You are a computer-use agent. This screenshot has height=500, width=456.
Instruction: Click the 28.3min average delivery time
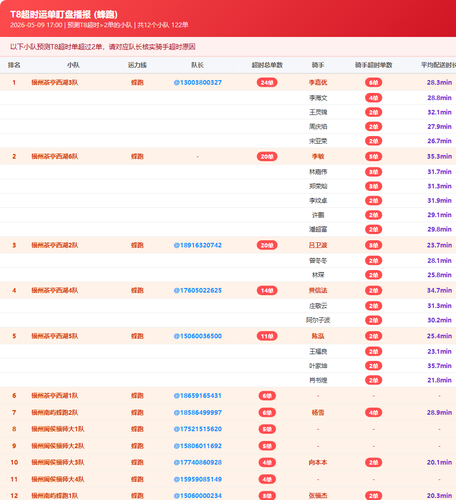[439, 82]
